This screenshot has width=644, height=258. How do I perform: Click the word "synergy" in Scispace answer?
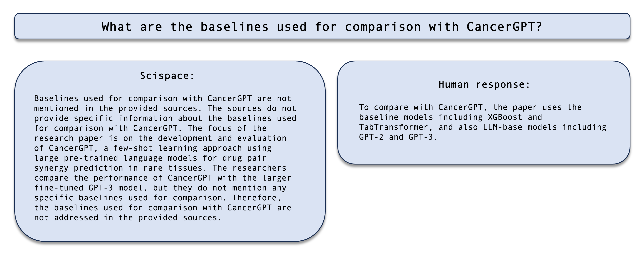(51, 168)
